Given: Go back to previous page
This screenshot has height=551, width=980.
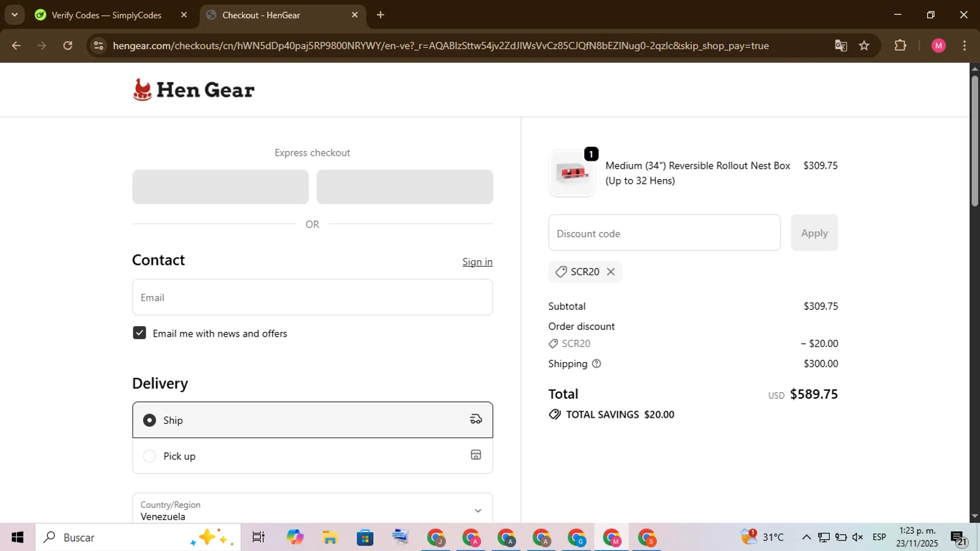Looking at the screenshot, I should point(16,46).
